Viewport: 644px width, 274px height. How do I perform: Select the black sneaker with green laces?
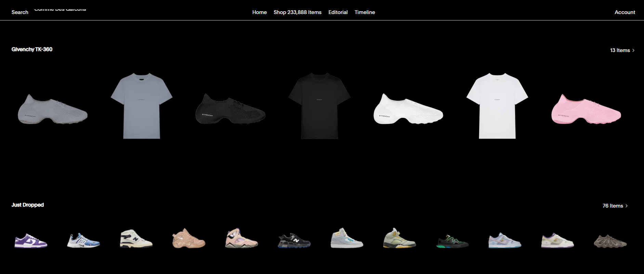452,241
